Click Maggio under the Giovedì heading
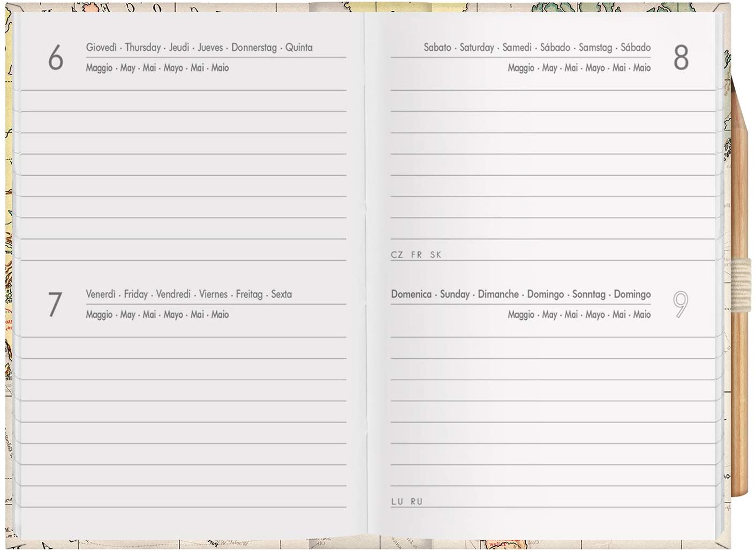 coord(99,68)
